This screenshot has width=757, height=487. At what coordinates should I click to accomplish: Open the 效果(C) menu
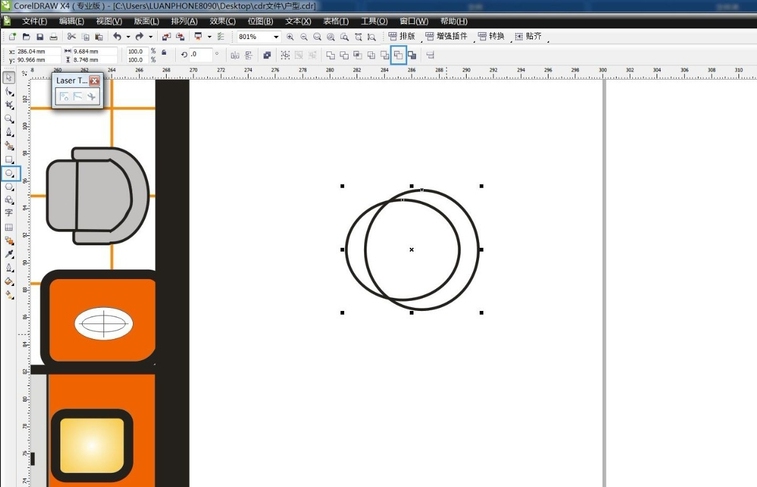223,21
